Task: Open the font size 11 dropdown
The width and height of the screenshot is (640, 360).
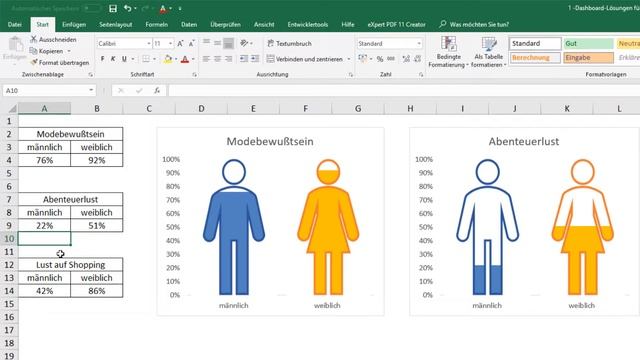Action: [x=170, y=43]
